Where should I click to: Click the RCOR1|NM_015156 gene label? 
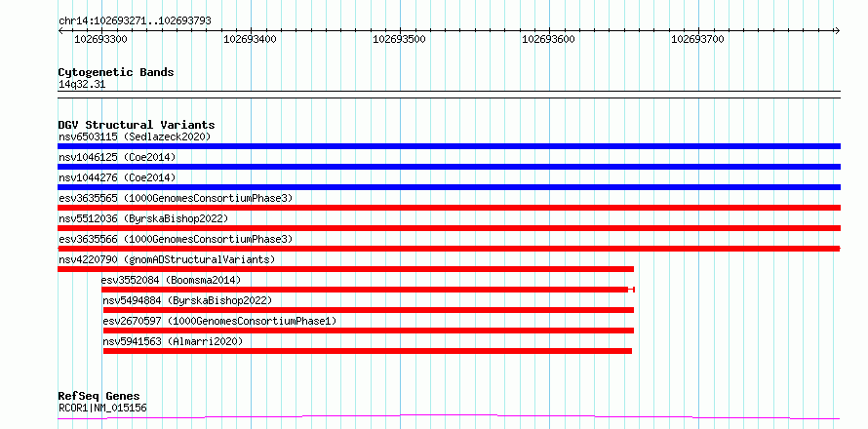click(x=102, y=409)
